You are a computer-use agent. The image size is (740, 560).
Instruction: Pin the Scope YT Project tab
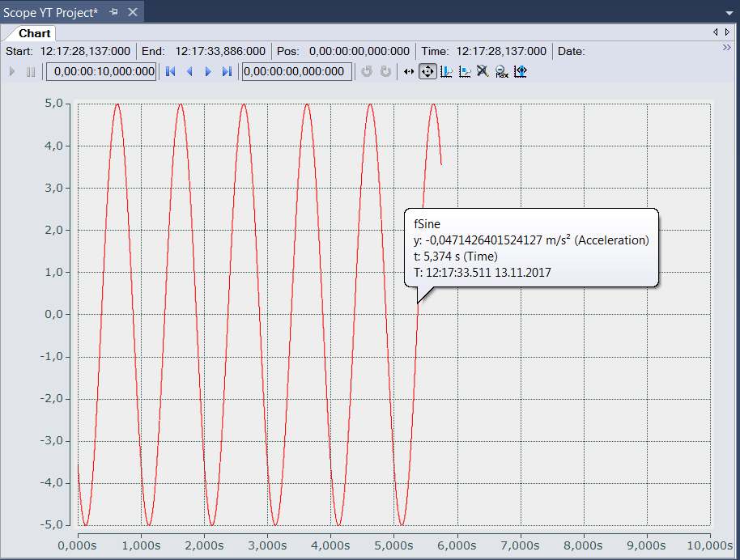click(113, 12)
